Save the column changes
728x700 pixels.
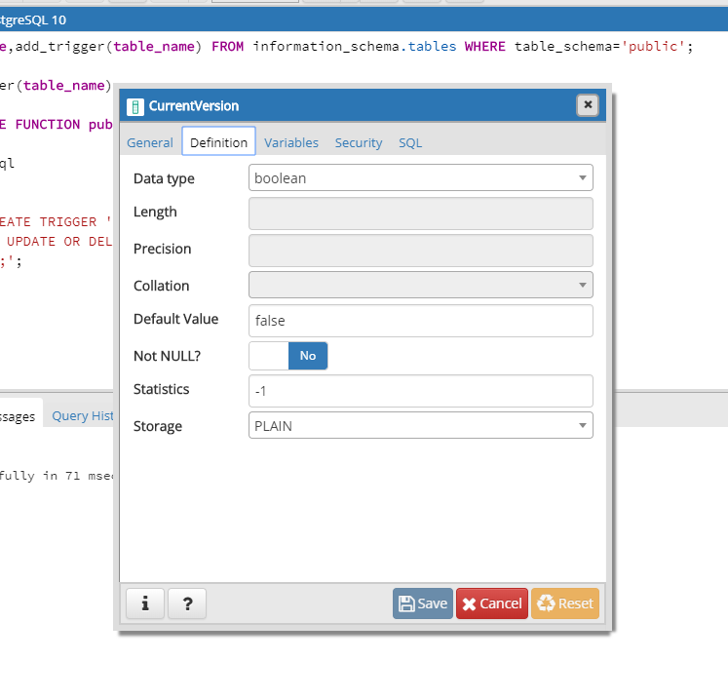(x=423, y=603)
